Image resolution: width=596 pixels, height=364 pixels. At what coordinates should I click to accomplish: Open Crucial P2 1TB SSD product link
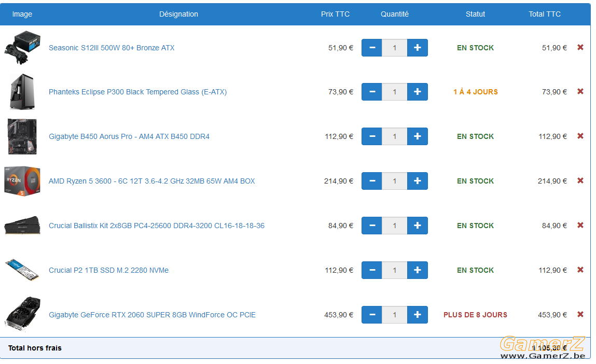[109, 270]
